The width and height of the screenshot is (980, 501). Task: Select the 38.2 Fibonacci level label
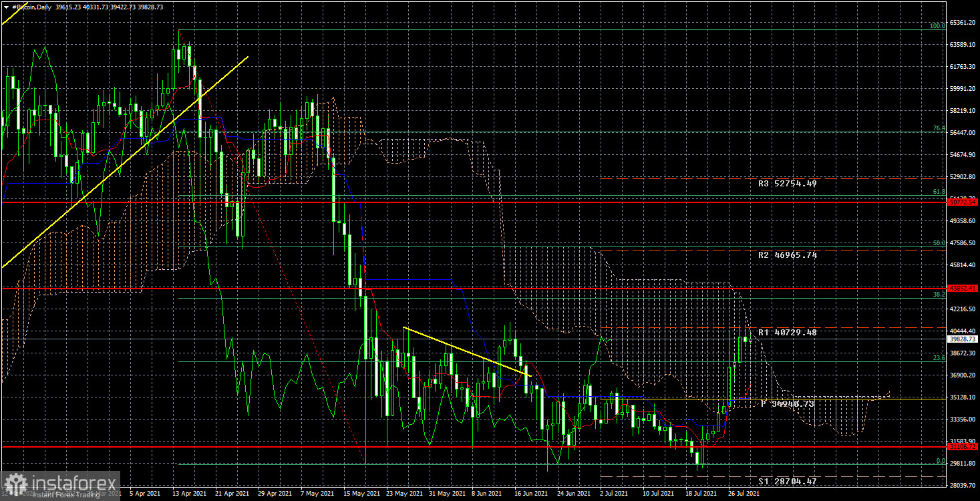click(939, 294)
